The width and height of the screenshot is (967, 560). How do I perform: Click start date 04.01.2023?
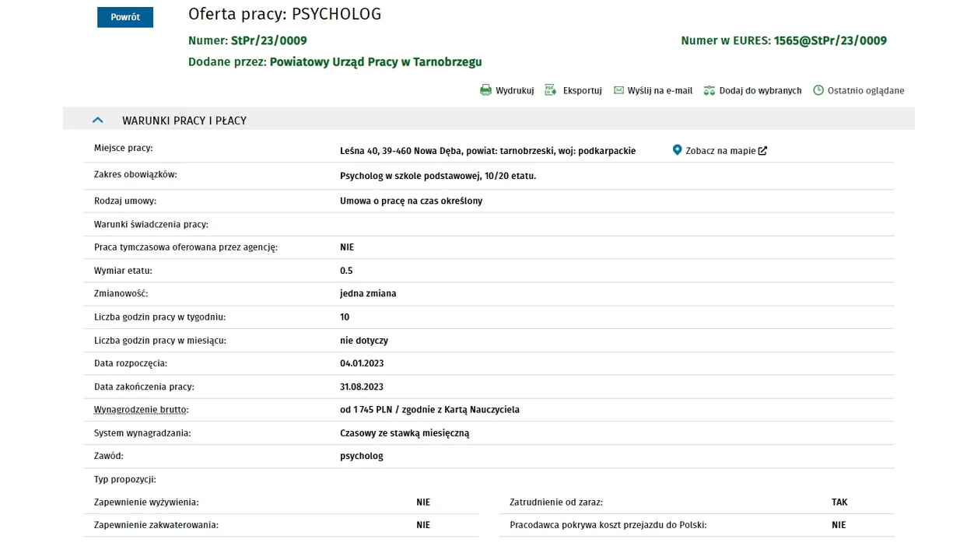pos(362,363)
